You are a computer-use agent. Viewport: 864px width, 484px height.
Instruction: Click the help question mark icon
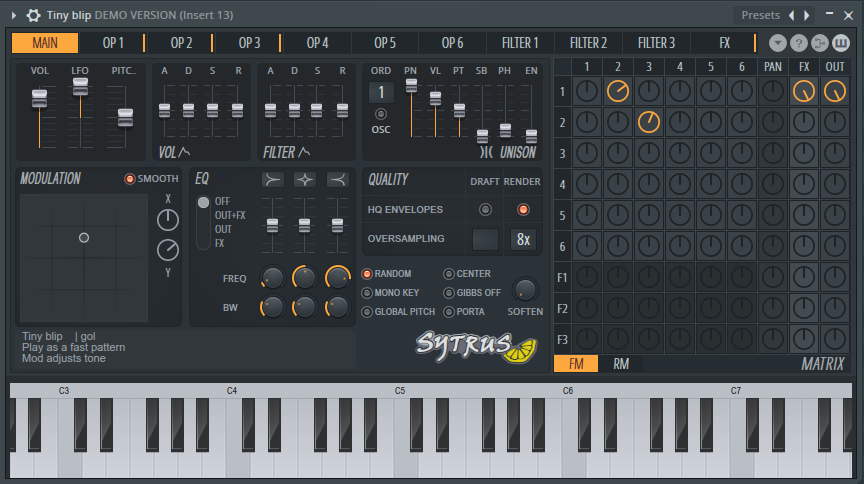(798, 43)
